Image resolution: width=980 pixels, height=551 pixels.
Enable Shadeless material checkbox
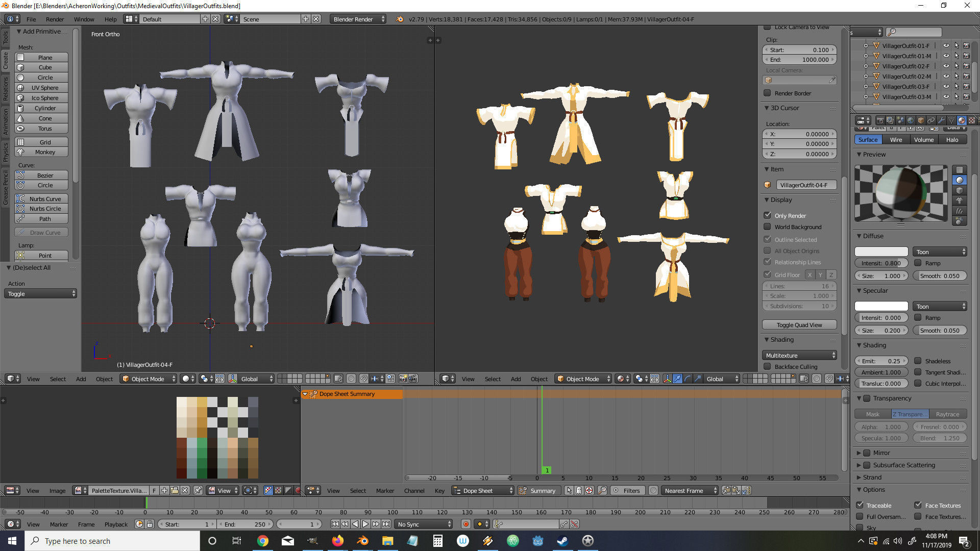pos(918,361)
